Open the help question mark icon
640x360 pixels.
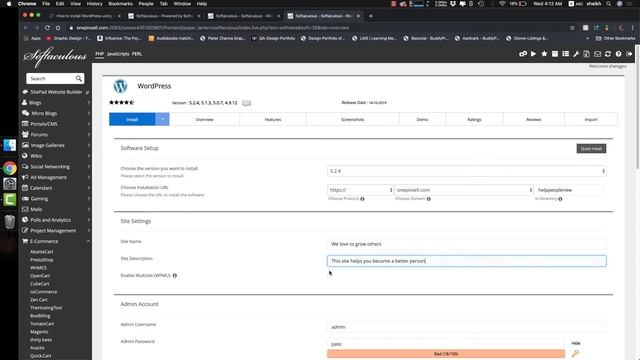point(618,54)
